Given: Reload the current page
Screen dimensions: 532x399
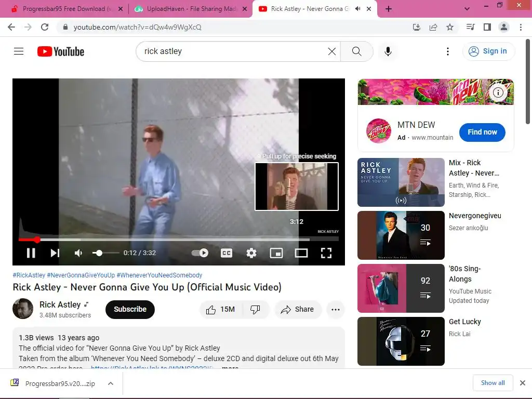Looking at the screenshot, I should pyautogui.click(x=45, y=27).
